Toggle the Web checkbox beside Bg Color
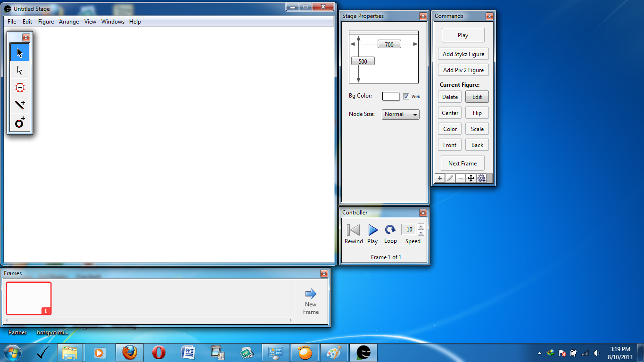The image size is (644, 362). 406,96
